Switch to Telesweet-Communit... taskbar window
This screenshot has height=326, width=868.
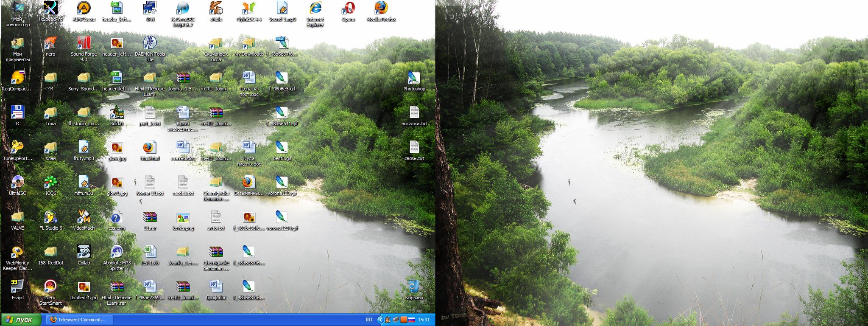[x=79, y=320]
